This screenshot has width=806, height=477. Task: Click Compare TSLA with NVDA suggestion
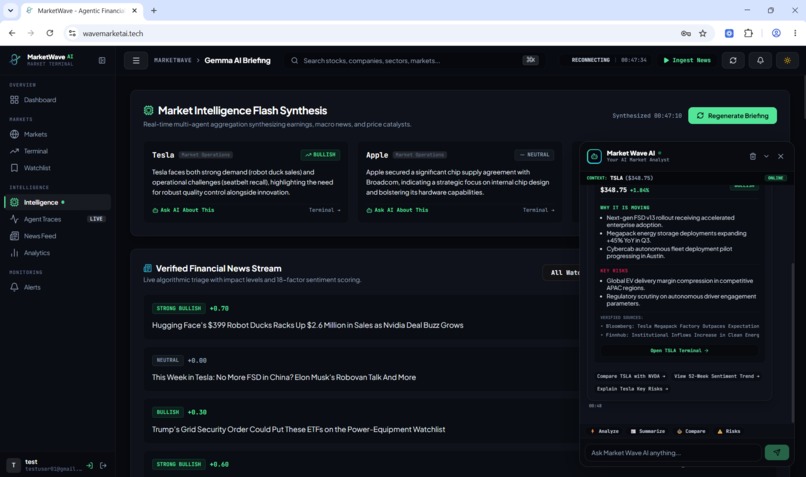[x=631, y=376]
